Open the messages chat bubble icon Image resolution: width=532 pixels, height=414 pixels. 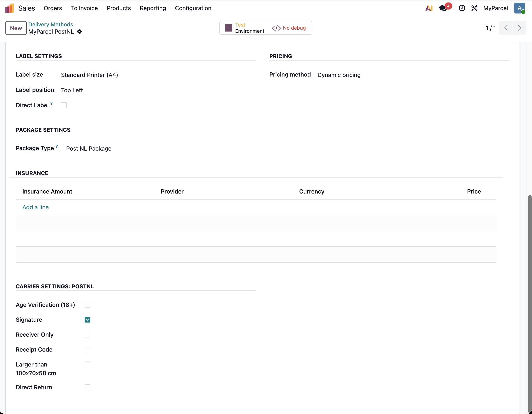coord(443,8)
